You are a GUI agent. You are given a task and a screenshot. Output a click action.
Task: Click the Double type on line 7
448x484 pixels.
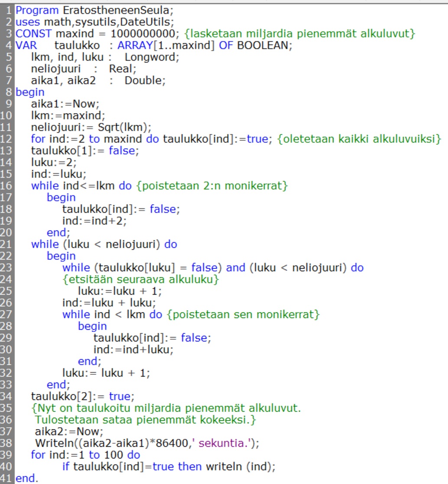coord(145,80)
